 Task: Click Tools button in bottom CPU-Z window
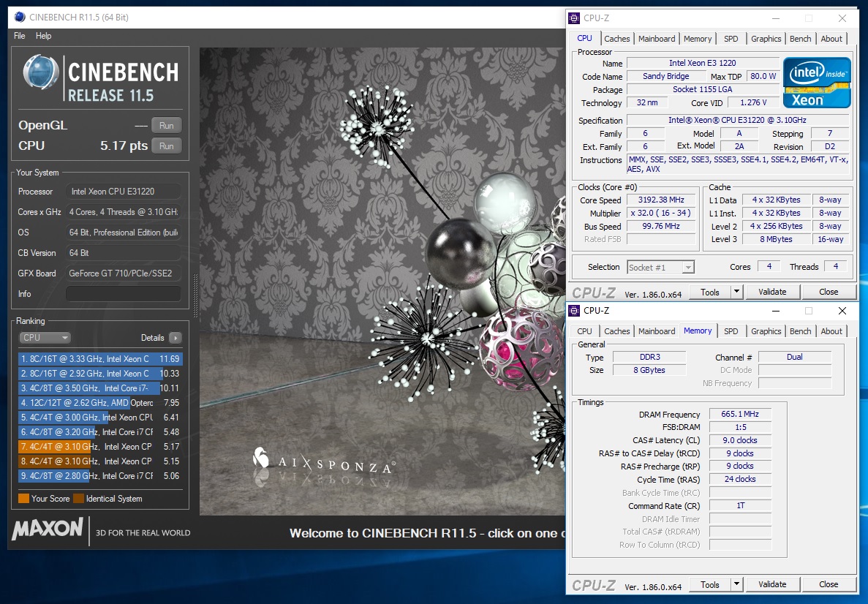[x=710, y=584]
